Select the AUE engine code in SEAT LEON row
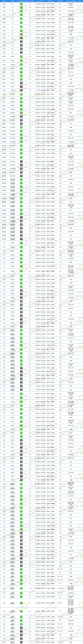The image size is (83, 644). tap(71, 79)
